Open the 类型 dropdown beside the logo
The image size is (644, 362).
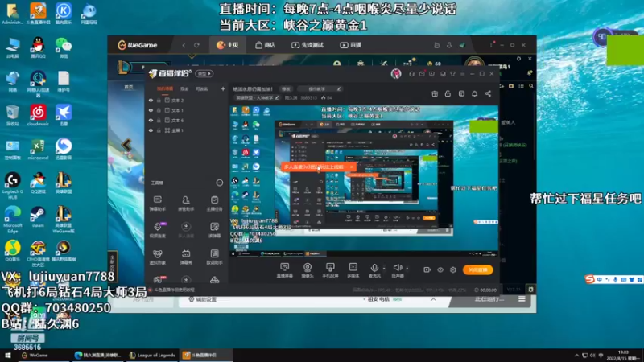coord(204,73)
